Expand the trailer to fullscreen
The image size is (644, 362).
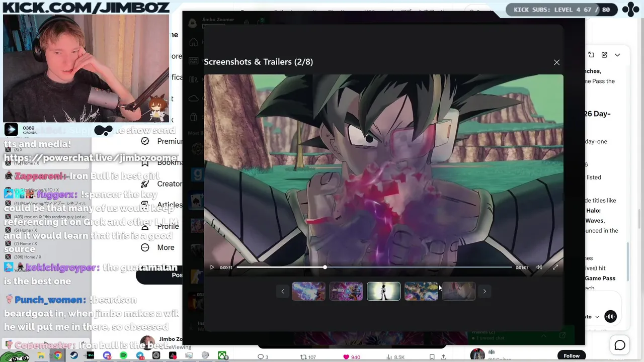click(x=555, y=267)
